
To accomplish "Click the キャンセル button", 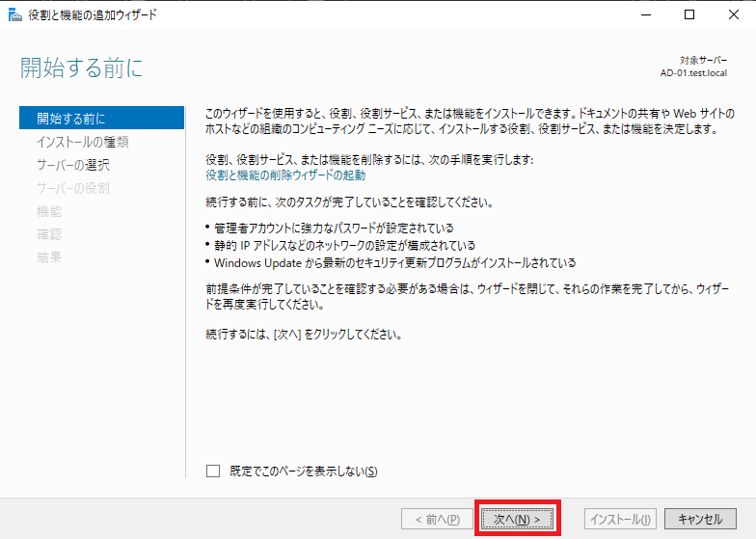I will [700, 519].
